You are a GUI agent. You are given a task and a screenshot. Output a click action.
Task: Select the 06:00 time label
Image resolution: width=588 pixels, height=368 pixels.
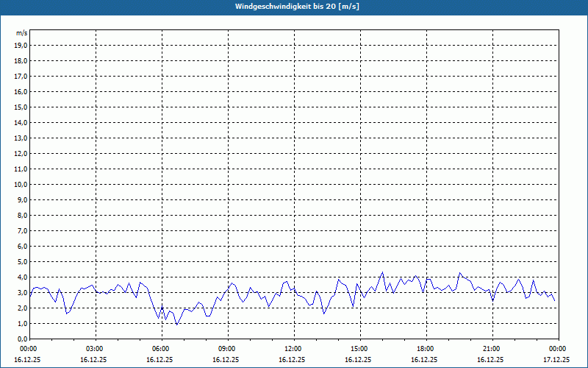(161, 348)
